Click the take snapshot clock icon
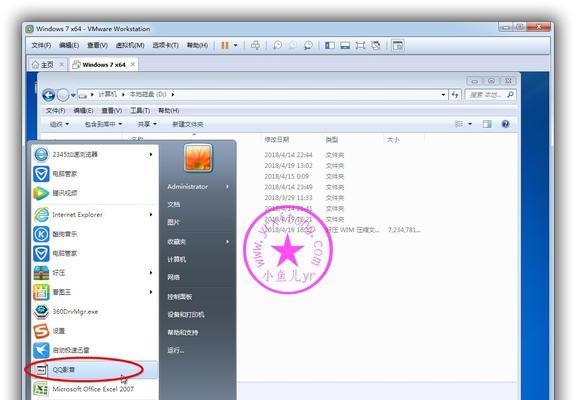This screenshot has height=400, width=576. pyautogui.click(x=277, y=45)
